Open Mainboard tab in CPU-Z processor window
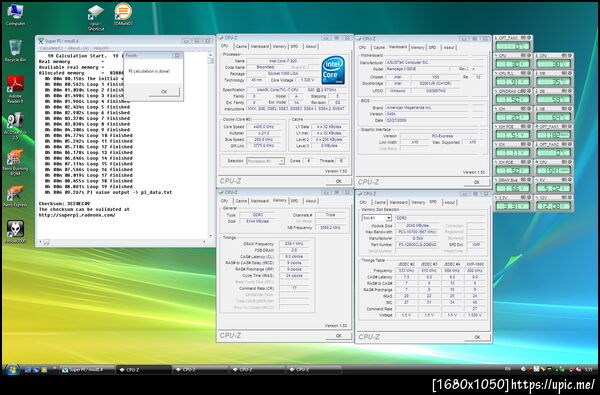 coord(260,46)
